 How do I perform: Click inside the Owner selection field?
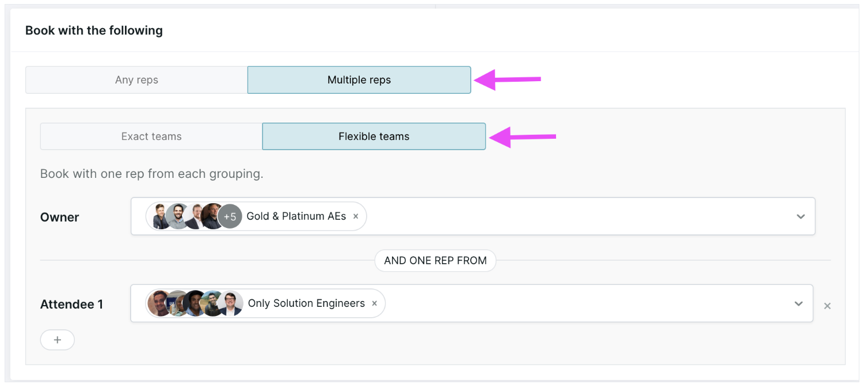[x=473, y=216]
